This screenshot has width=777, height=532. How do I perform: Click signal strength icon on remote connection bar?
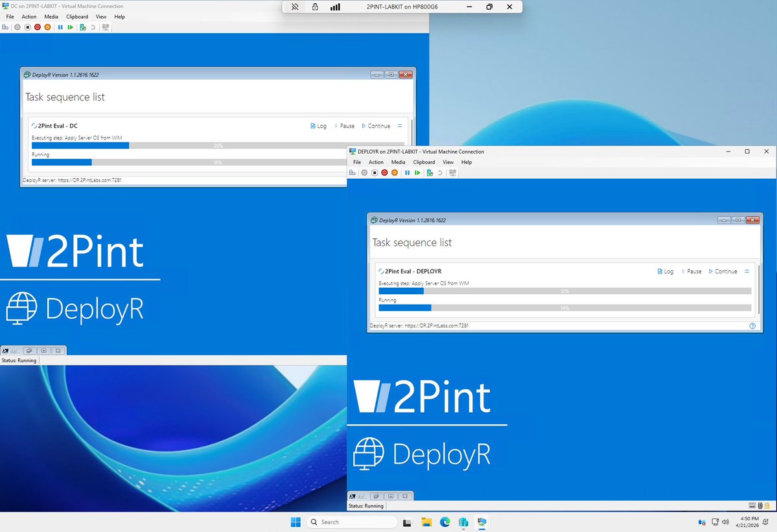tap(336, 7)
